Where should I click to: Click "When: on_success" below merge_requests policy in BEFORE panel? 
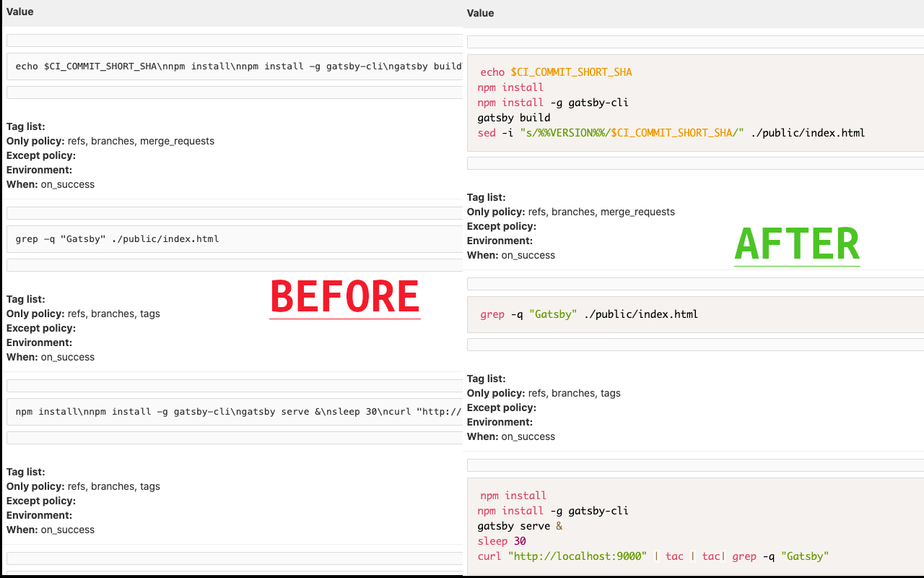tap(51, 184)
